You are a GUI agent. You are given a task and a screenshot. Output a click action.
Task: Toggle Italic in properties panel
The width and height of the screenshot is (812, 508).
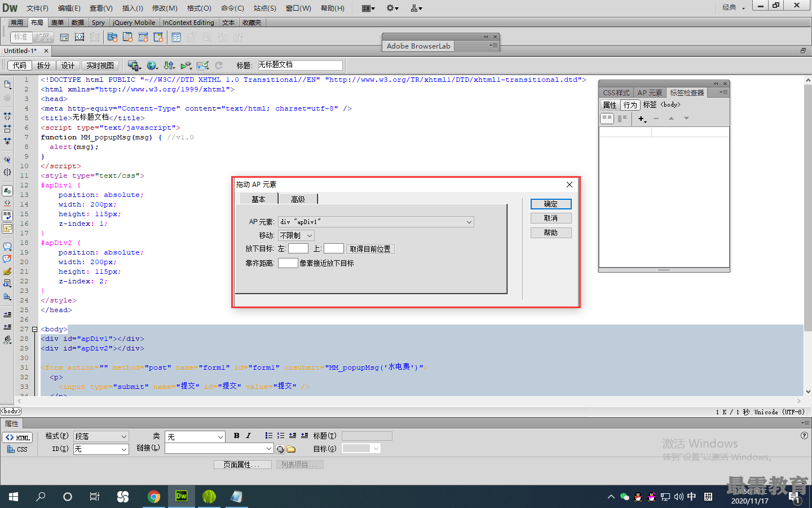coord(248,436)
